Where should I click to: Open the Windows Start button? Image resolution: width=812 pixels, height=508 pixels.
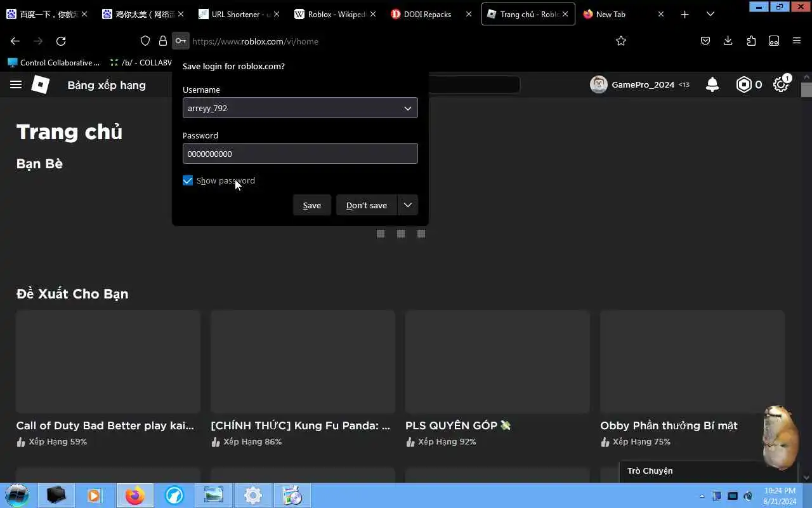[x=17, y=495]
